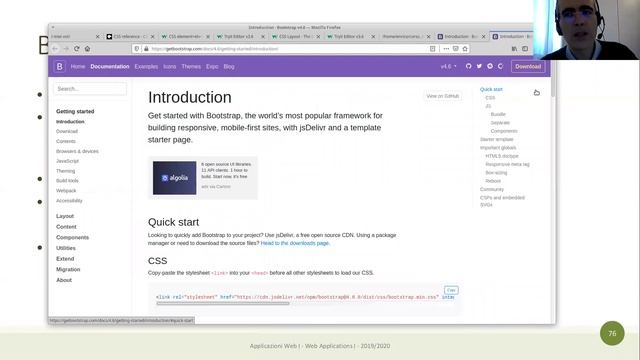Reload the page with the refresh icon
Screen dimensions: 640x360
point(76,49)
